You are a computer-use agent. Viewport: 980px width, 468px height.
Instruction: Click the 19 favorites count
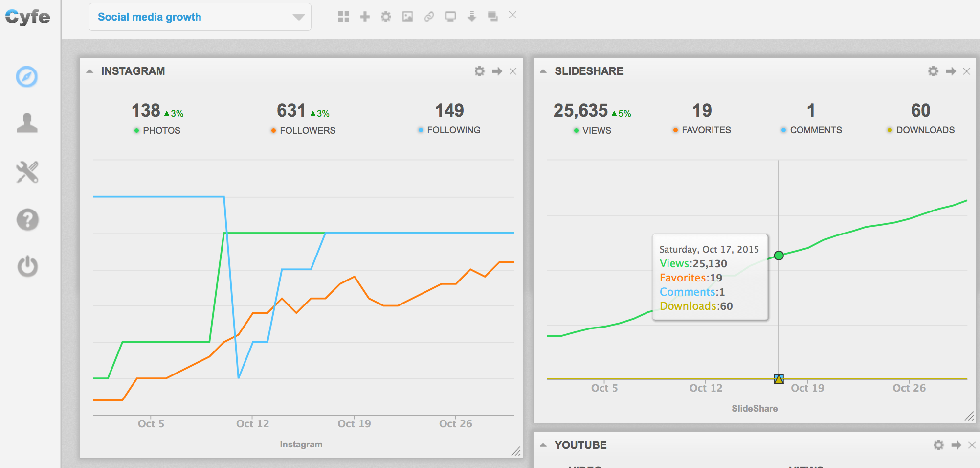coord(702,111)
